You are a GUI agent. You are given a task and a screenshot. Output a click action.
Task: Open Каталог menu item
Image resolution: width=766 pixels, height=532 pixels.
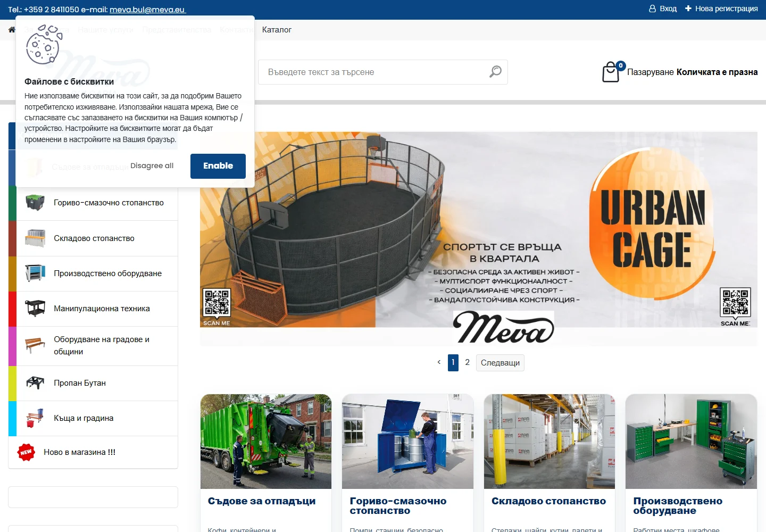277,30
